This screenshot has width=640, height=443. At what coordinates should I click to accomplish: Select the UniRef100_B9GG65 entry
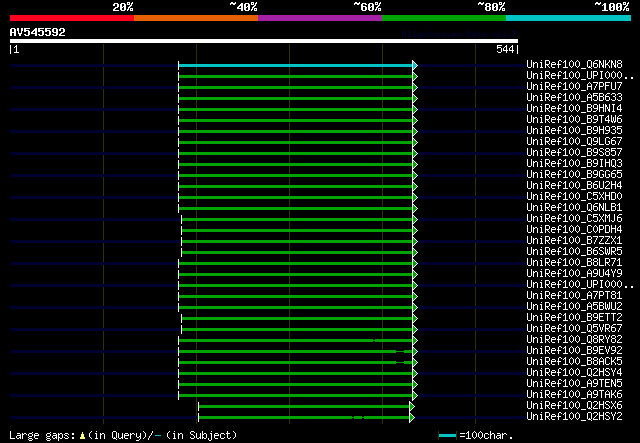point(574,175)
